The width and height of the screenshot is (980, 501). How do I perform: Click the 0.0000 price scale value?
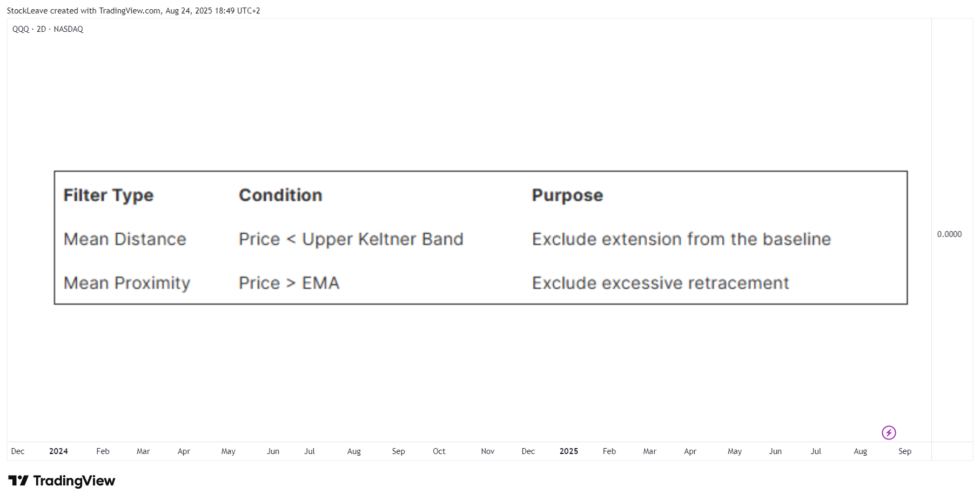pyautogui.click(x=949, y=234)
